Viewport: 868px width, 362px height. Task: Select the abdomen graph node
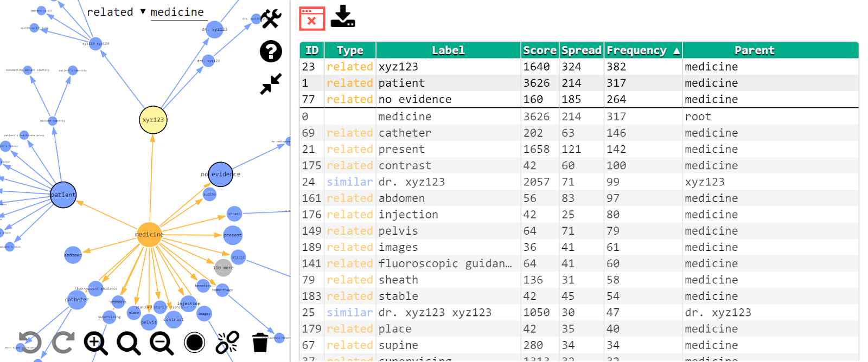[x=73, y=255]
